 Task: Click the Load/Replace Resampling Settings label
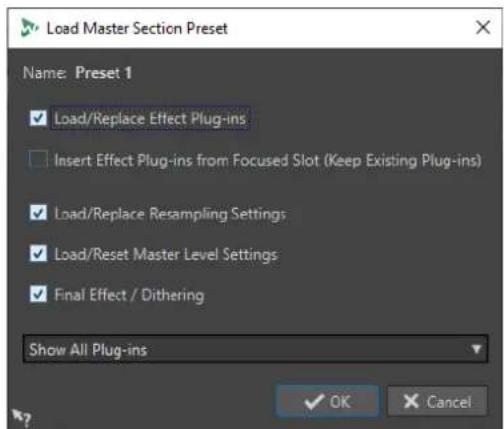(170, 214)
